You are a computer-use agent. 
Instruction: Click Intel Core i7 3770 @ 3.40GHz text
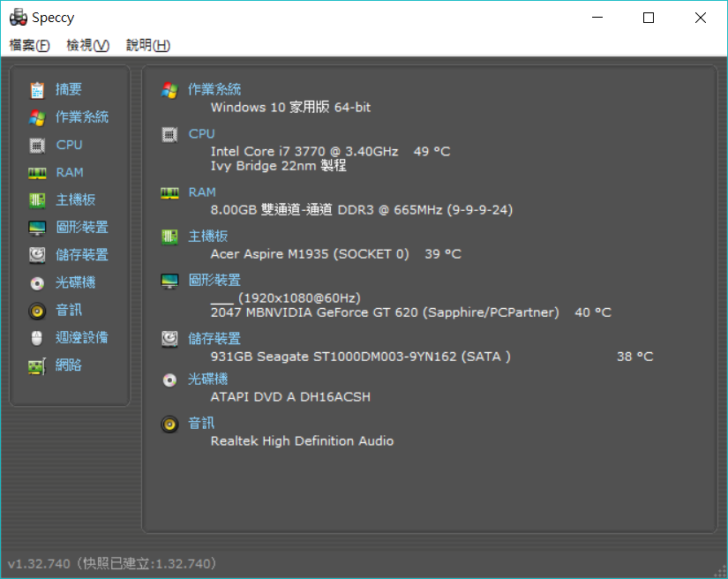(x=304, y=151)
